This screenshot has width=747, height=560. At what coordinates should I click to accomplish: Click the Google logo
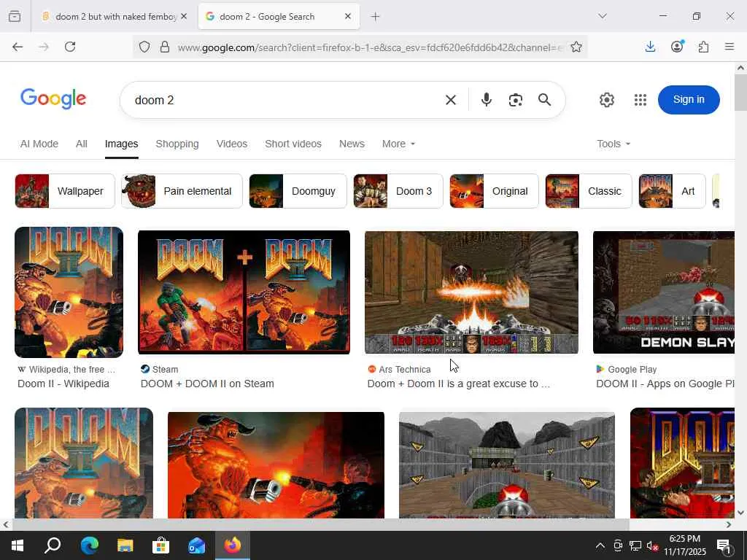(x=53, y=99)
